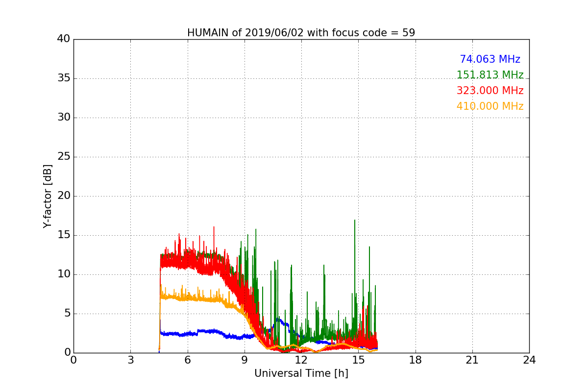Viewport: 588px width, 392px height.
Task: Click the x-axis tick label 21
Action: coord(472,360)
